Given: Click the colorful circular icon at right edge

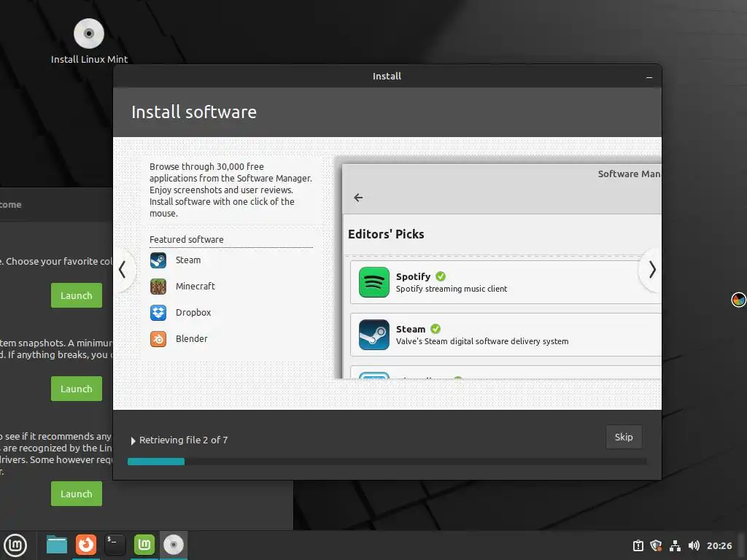Looking at the screenshot, I should (738, 300).
